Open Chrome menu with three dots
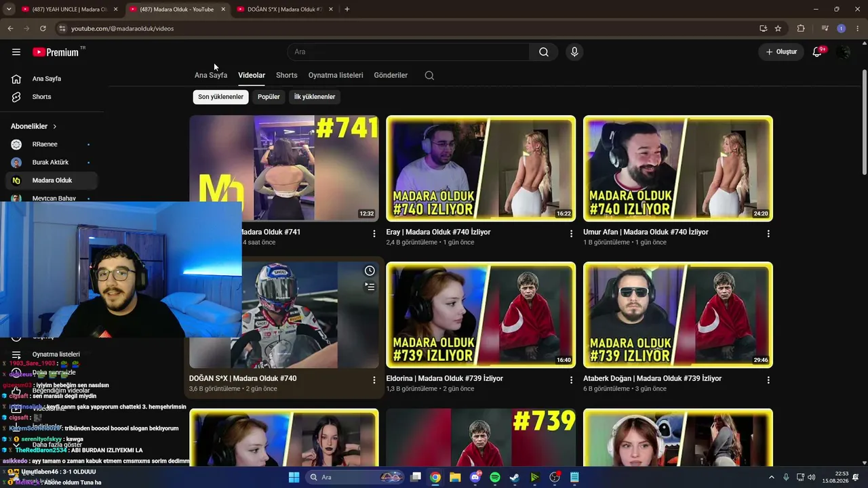Image resolution: width=868 pixels, height=488 pixels. pyautogui.click(x=856, y=28)
